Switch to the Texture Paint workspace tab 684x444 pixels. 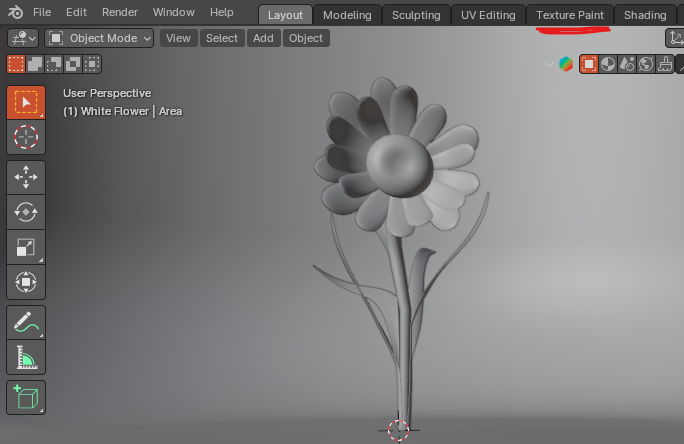pyautogui.click(x=569, y=15)
